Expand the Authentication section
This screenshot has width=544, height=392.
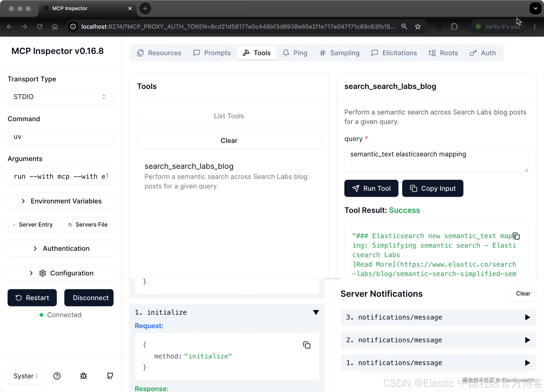click(60, 248)
